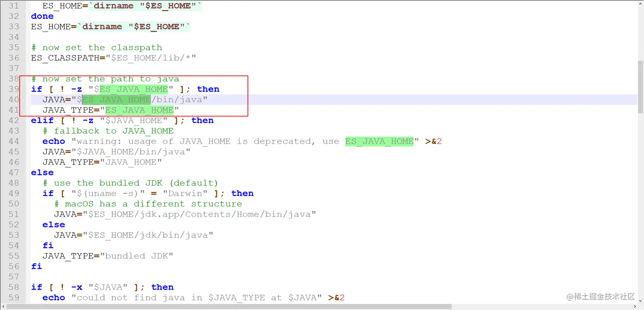The image size is (644, 310).
Task: Click the "Darwin" string
Action: pyautogui.click(x=185, y=193)
